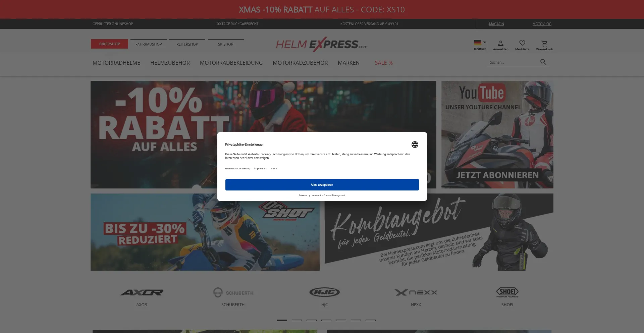Click the search magnifier icon
This screenshot has width=644, height=333.
click(x=543, y=62)
